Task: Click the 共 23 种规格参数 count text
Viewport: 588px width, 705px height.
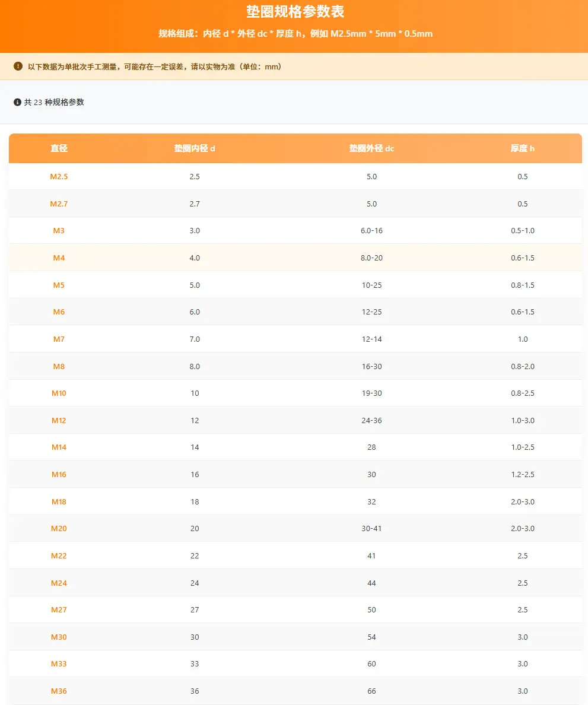Action: coord(54,102)
